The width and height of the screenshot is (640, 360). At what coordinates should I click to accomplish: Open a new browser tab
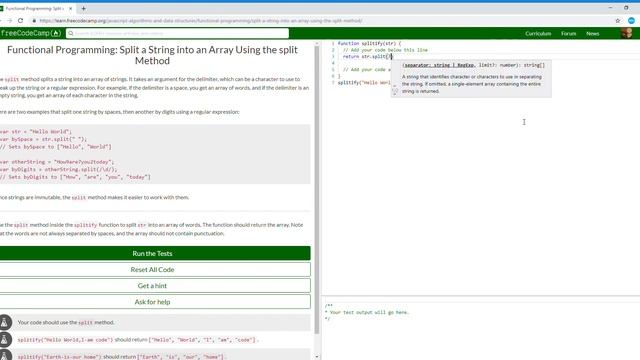[x=83, y=8]
